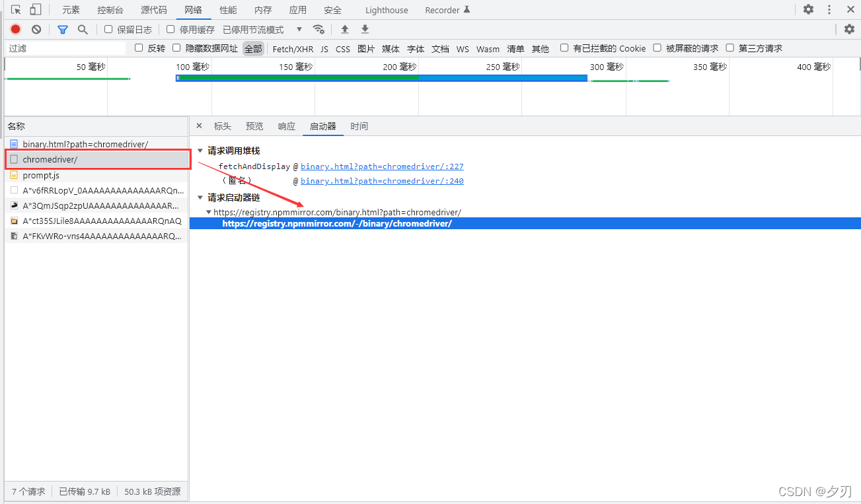861x504 pixels.
Task: Open the throttling mode dropdown (已停用节流模式)
Action: click(262, 30)
